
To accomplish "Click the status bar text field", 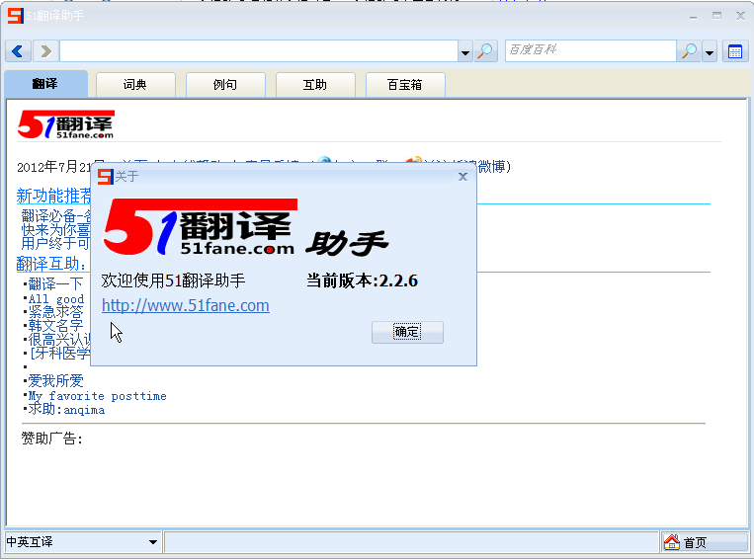I will [411, 542].
